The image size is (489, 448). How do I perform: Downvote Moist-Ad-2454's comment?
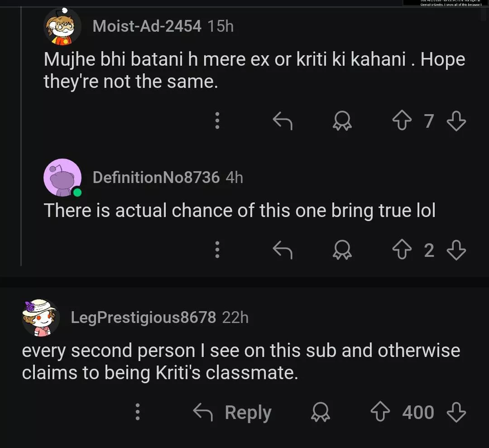[456, 121]
